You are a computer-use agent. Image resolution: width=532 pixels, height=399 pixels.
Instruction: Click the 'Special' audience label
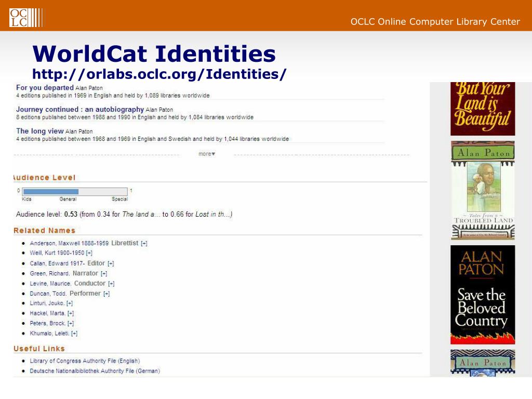120,199
